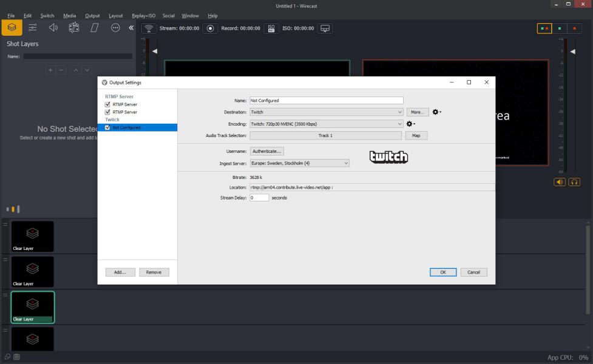The image size is (593, 364).
Task: Open the Help menu
Action: coord(212,16)
